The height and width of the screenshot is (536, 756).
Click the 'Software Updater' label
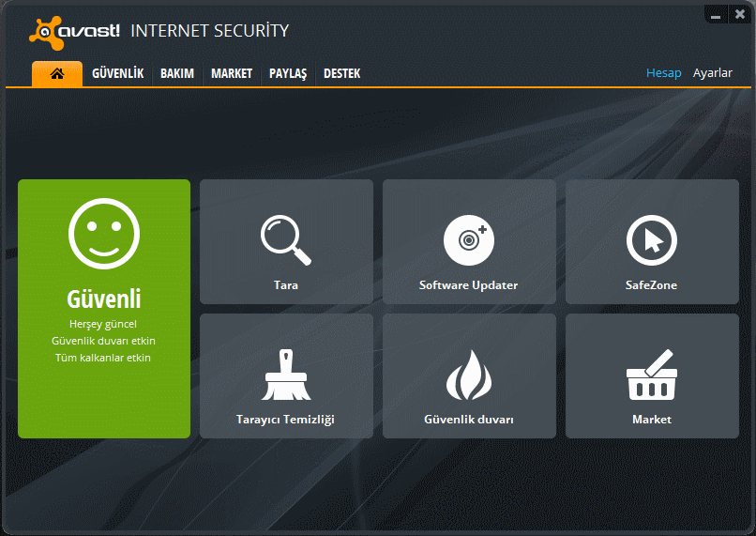point(468,285)
